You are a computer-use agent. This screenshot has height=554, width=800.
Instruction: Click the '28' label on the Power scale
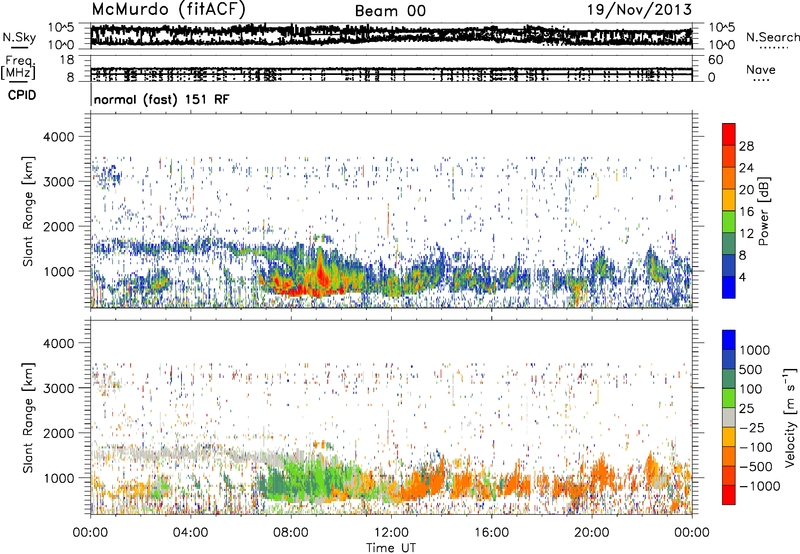[746, 146]
